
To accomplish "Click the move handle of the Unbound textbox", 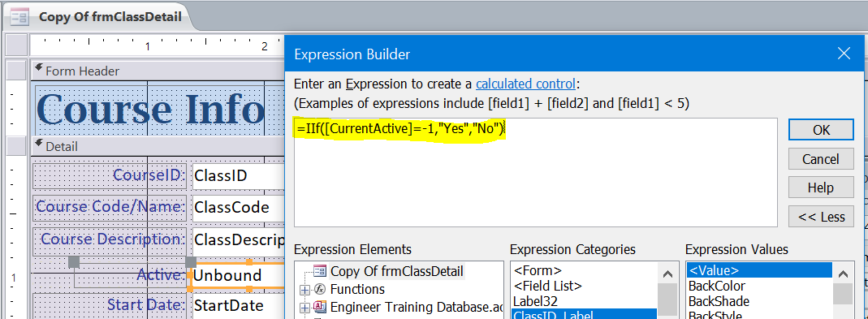I will [191, 261].
